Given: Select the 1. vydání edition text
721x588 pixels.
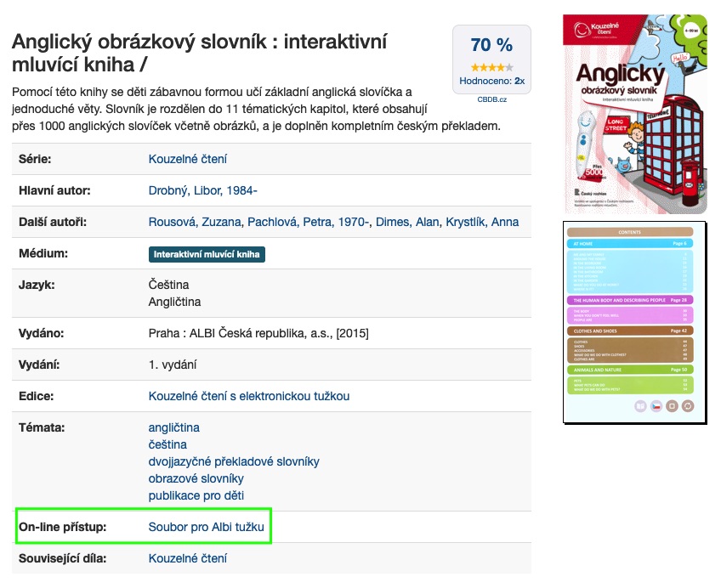Looking at the screenshot, I should 173,365.
